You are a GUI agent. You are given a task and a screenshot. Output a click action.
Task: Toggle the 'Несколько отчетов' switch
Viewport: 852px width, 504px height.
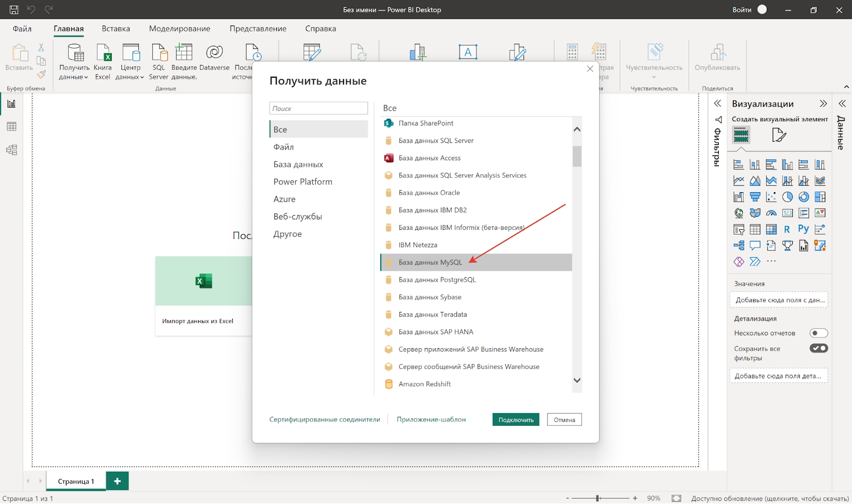818,333
